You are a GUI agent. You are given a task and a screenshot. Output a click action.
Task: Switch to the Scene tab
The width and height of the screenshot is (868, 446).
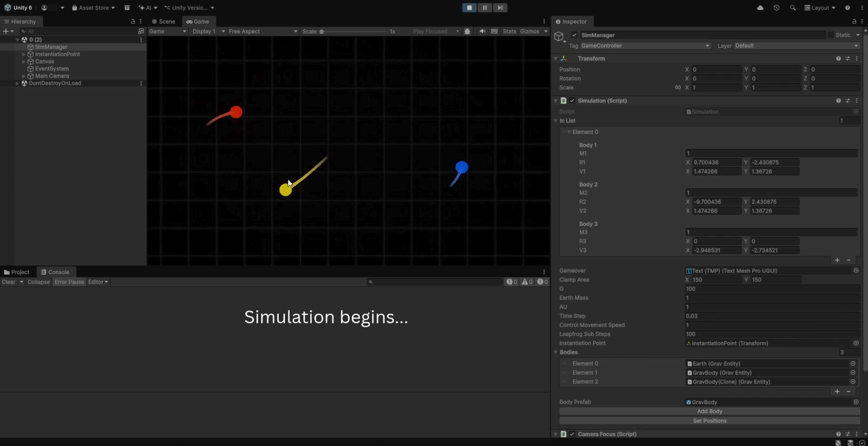pyautogui.click(x=163, y=21)
